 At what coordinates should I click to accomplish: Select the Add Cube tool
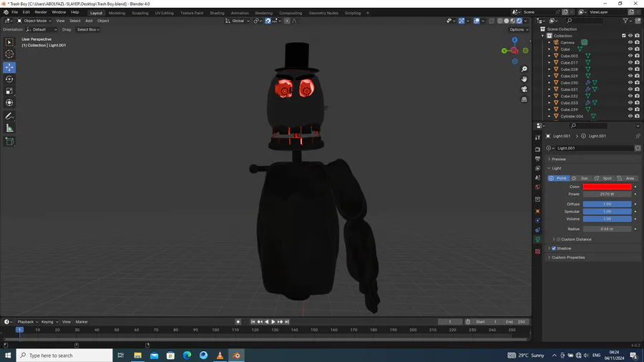click(x=9, y=142)
